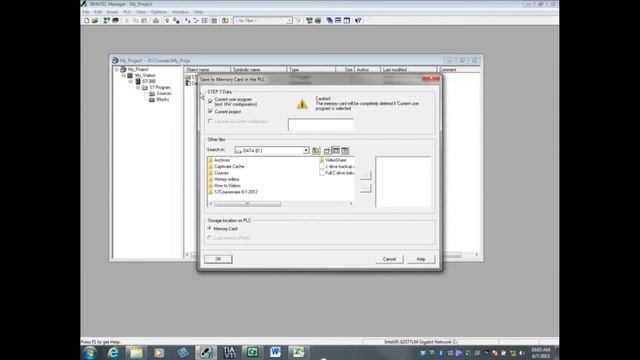
Task: Open Microsoft Excel from taskbar
Action: (x=298, y=352)
